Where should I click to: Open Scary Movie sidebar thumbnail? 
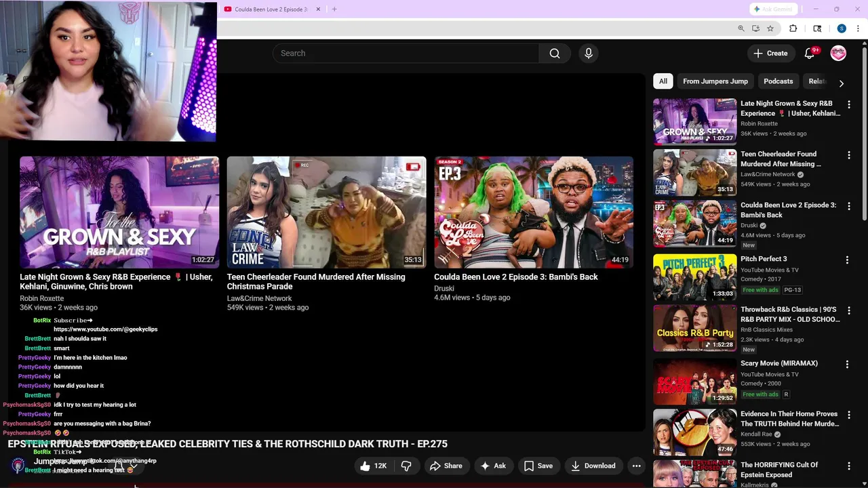[x=694, y=381]
